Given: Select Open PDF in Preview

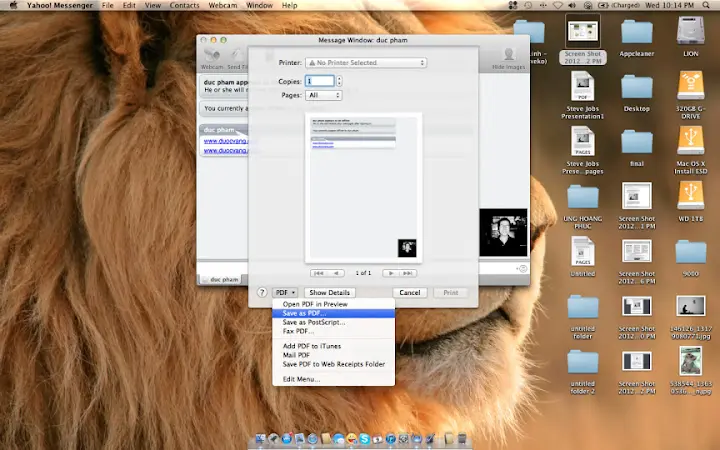Looking at the screenshot, I should click(x=314, y=304).
